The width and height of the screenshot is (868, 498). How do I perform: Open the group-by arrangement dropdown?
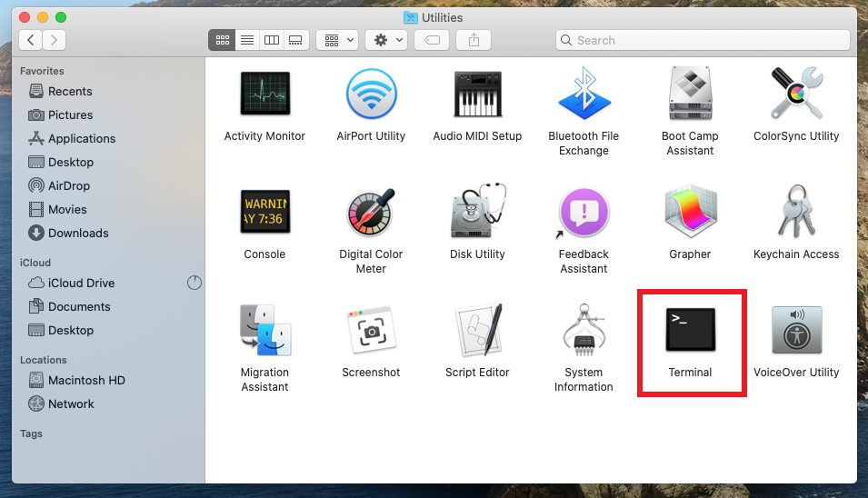pos(337,40)
